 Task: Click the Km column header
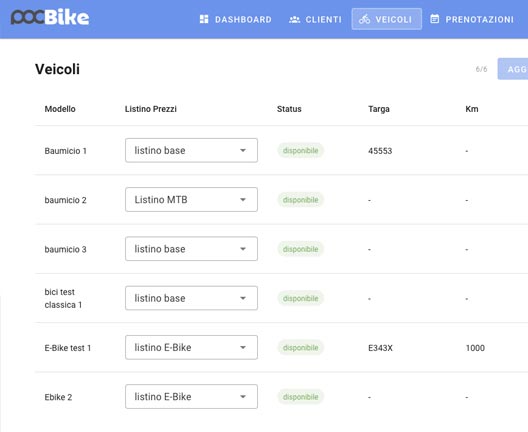pos(472,109)
